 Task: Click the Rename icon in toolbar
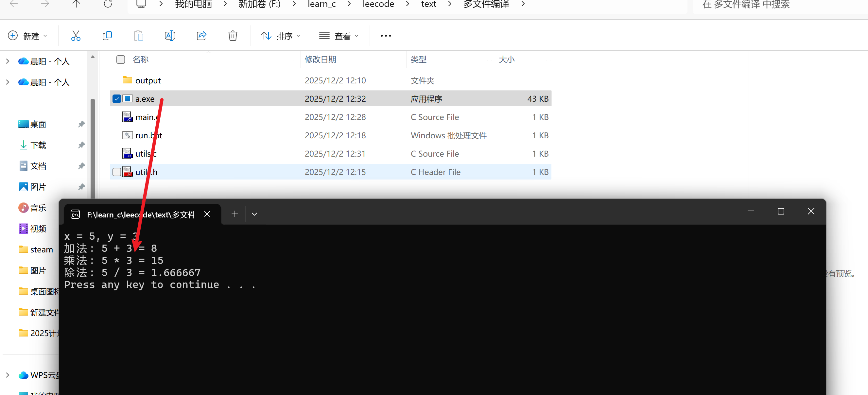170,36
